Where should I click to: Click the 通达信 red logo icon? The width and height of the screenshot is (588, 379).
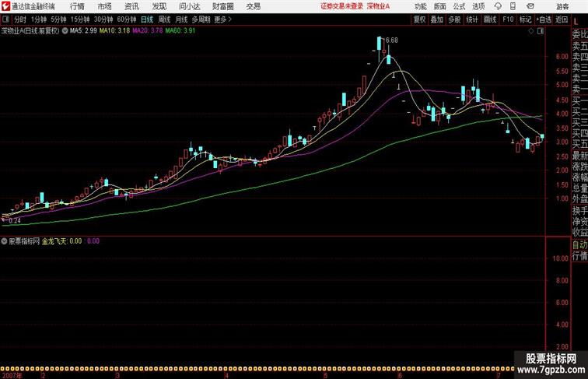tap(5, 6)
